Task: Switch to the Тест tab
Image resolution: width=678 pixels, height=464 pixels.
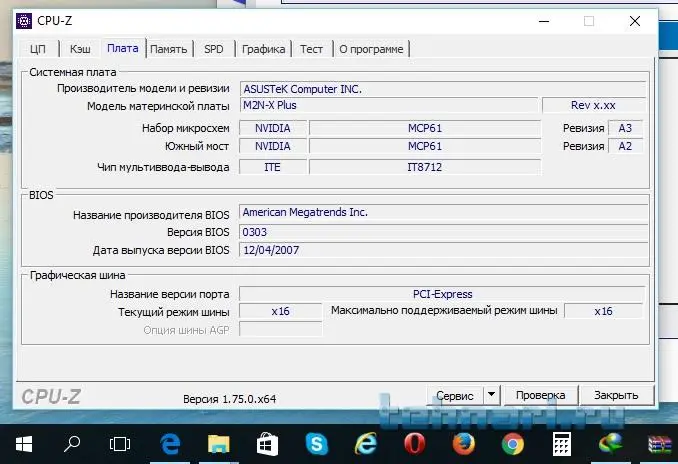Action: [x=311, y=49]
